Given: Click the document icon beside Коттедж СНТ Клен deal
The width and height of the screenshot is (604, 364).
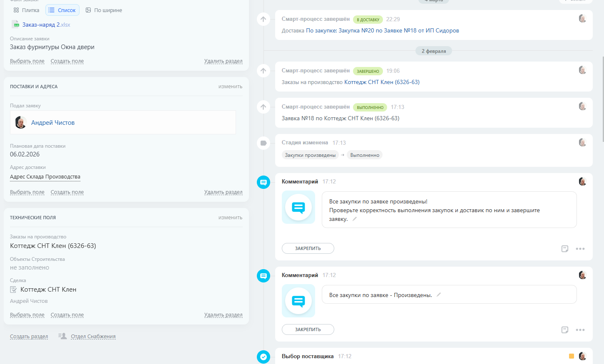Looking at the screenshot, I should coord(13,290).
